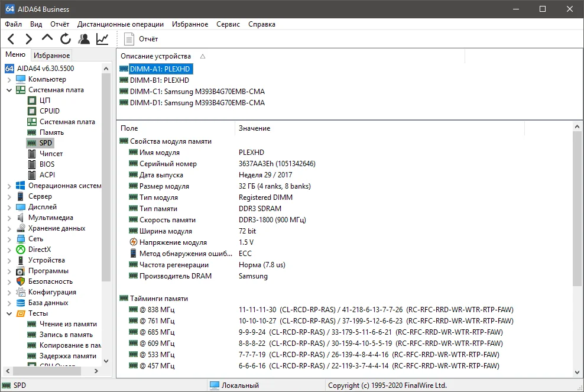The width and height of the screenshot is (584, 392).
Task: Click the up-level arrow toolbar icon
Action: click(47, 38)
